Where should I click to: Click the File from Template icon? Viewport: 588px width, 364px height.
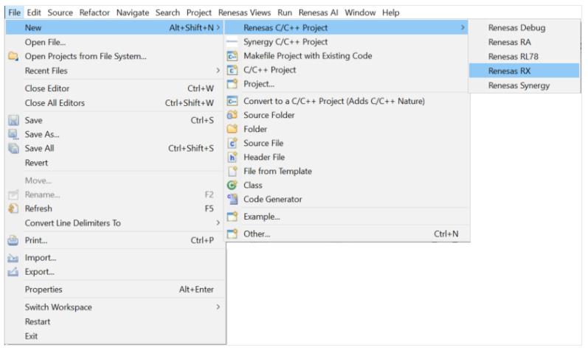tap(232, 172)
